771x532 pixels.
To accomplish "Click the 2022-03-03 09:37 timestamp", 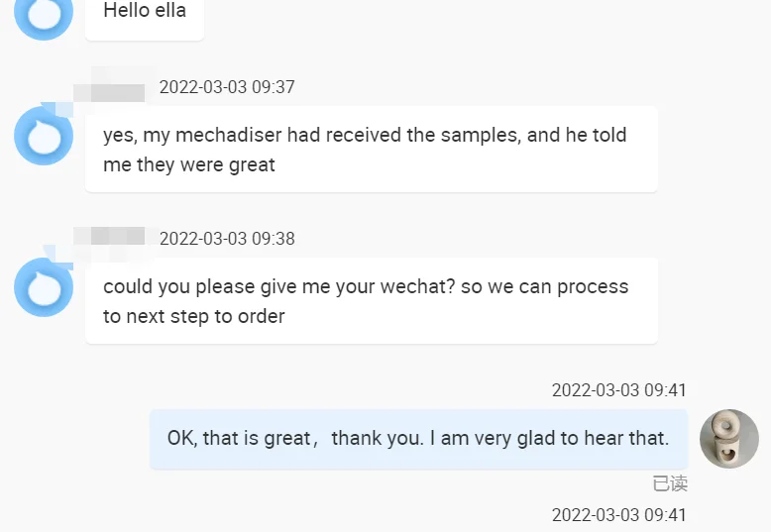I will point(227,87).
